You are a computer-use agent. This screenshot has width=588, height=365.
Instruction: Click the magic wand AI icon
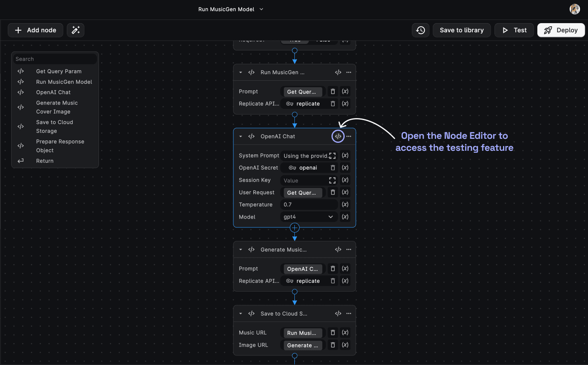pos(75,30)
